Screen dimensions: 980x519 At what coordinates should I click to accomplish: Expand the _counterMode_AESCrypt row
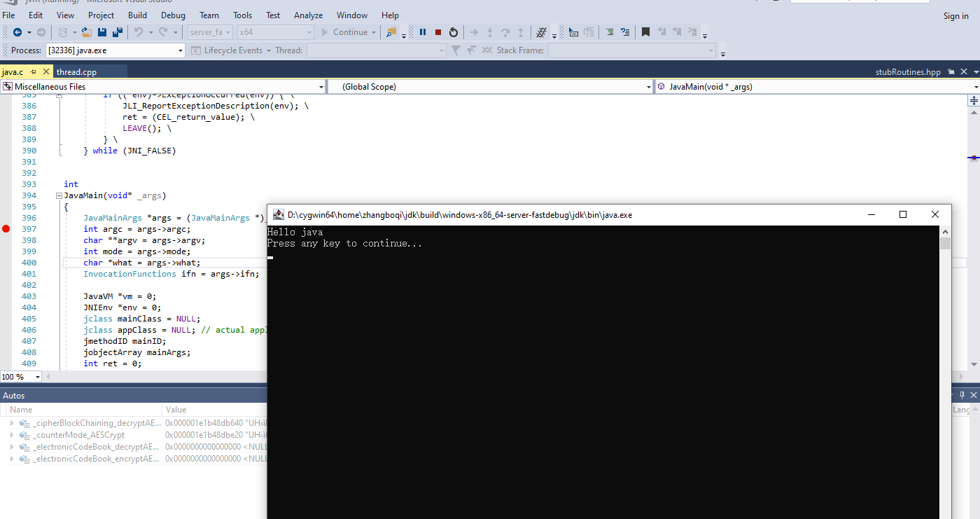tap(11, 435)
